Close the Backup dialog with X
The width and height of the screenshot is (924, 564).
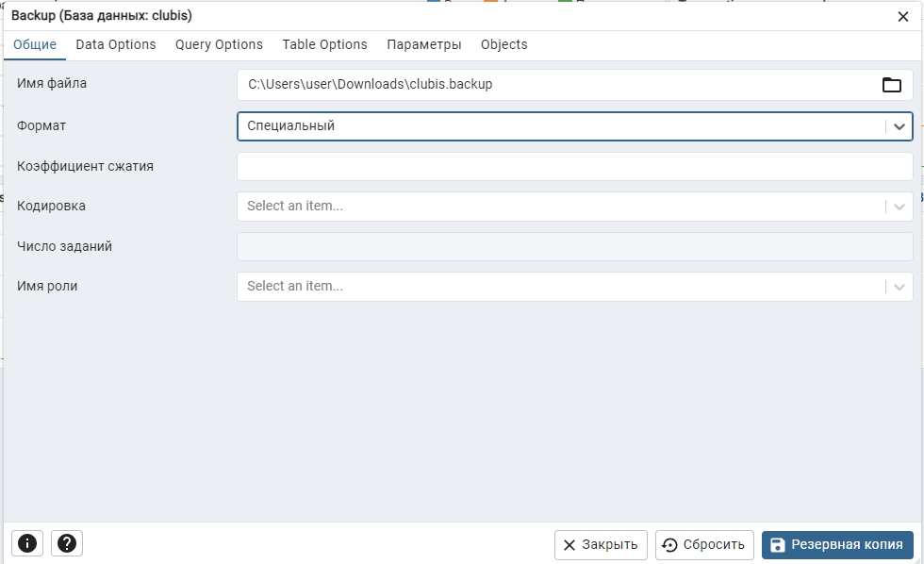903,16
